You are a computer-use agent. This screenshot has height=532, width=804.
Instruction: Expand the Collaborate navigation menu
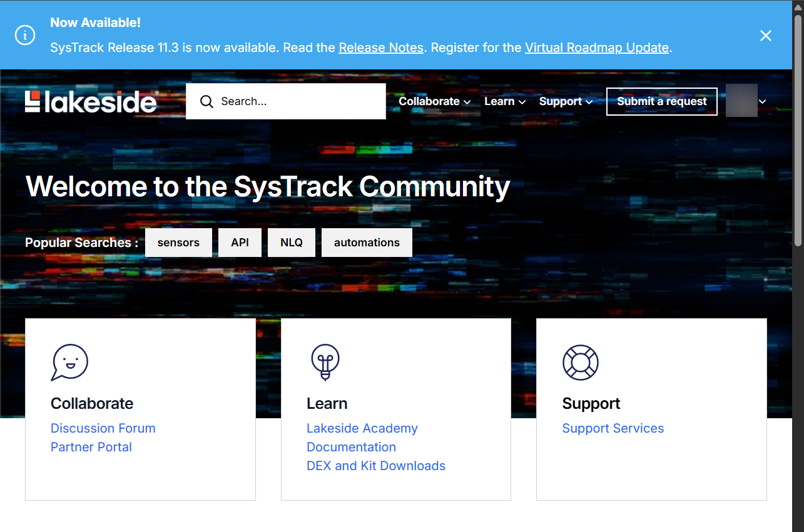pyautogui.click(x=435, y=101)
